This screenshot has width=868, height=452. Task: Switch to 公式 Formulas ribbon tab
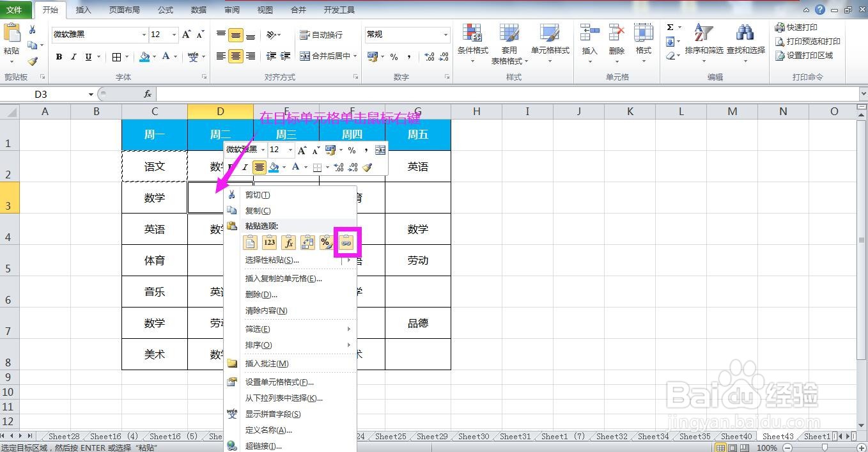(x=165, y=10)
